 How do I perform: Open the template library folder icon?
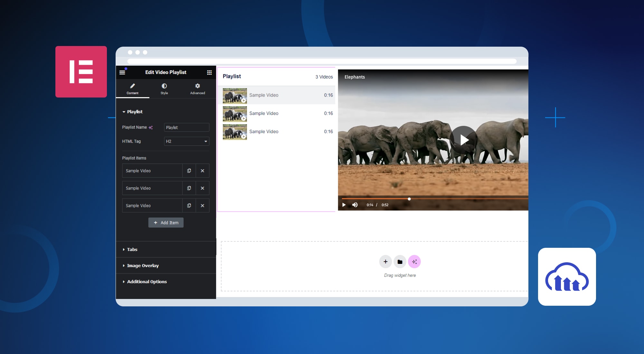(400, 262)
